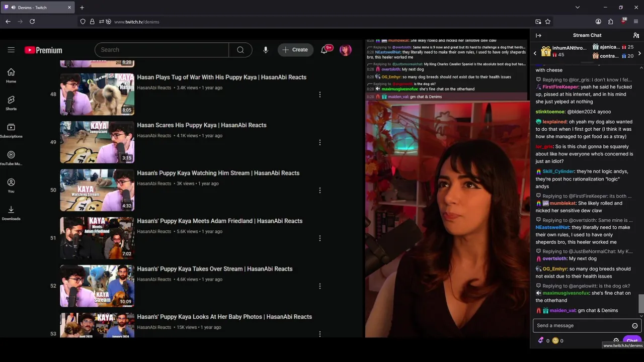
Task: Select the Denims - Twitch browser tab
Action: (38, 8)
